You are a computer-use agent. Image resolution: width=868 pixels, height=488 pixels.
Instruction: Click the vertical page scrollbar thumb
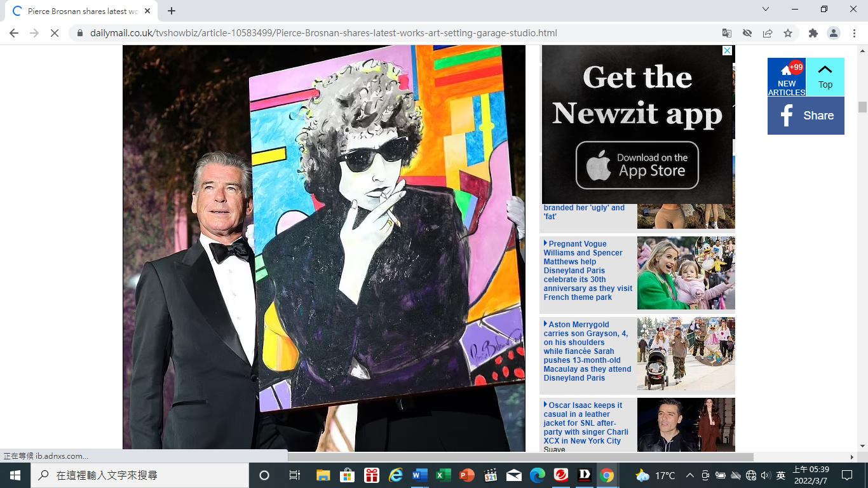click(x=862, y=107)
